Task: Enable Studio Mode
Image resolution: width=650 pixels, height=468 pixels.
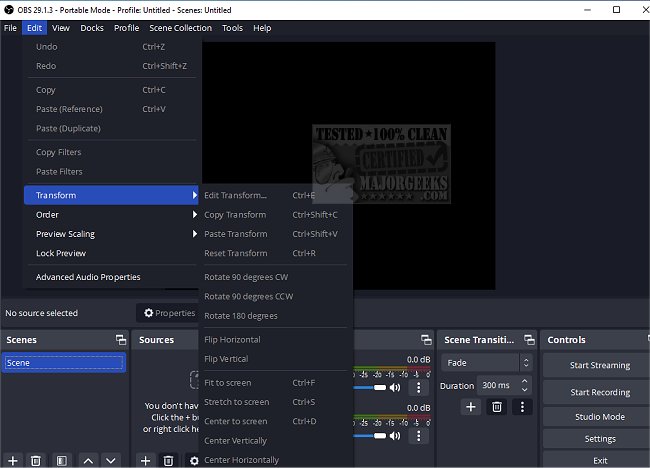Action: click(x=599, y=417)
